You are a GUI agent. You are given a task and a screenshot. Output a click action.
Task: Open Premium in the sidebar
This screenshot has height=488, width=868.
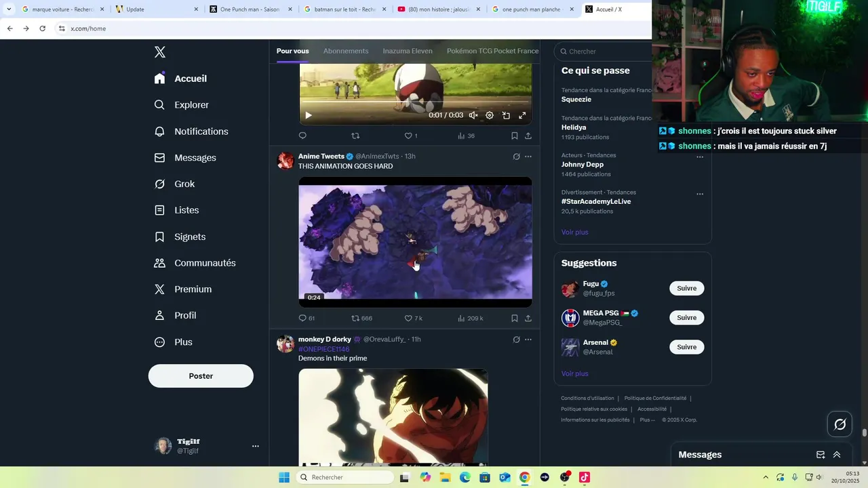(183, 289)
